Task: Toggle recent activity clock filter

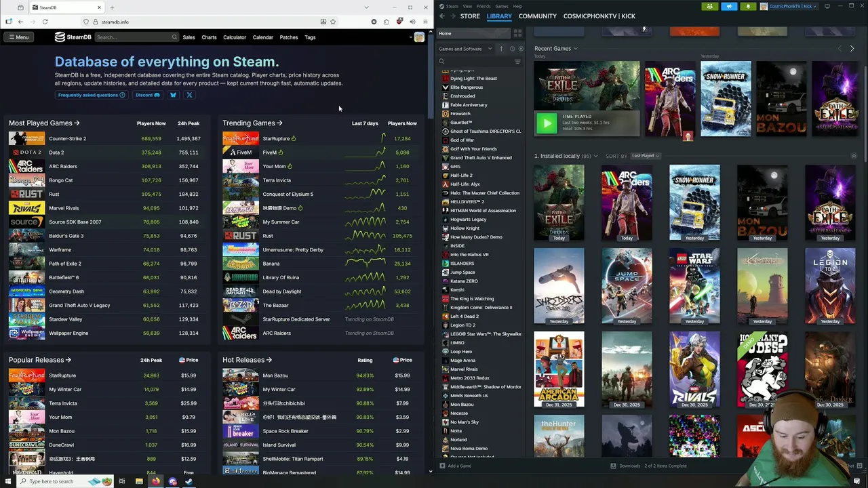Action: coord(512,49)
